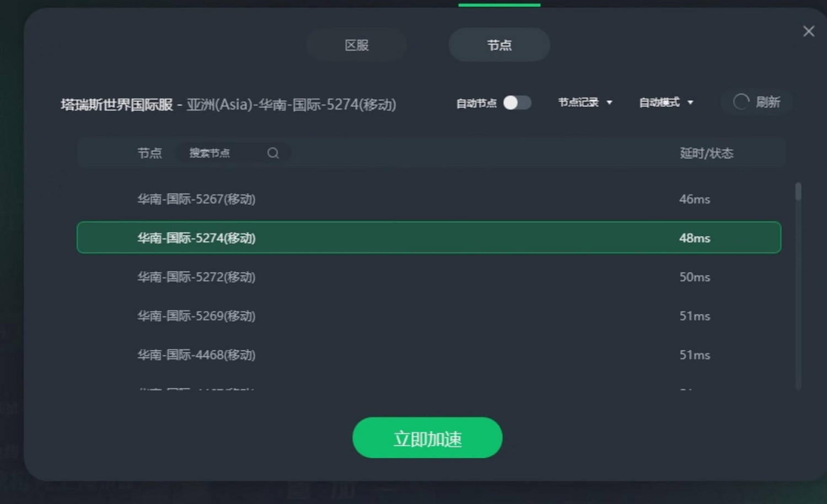Toggle the 自动节点 switch
This screenshot has width=827, height=504.
point(517,103)
